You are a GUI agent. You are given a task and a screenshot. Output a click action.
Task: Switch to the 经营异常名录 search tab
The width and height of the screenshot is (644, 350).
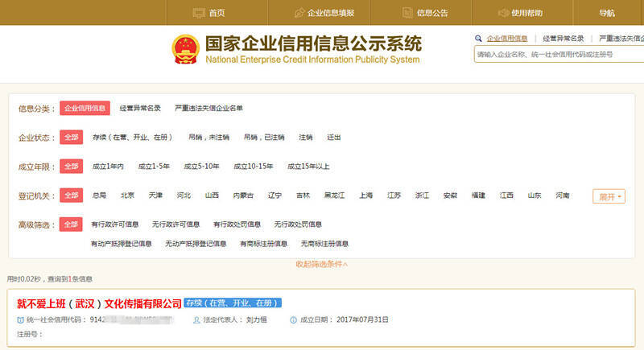[563, 38]
